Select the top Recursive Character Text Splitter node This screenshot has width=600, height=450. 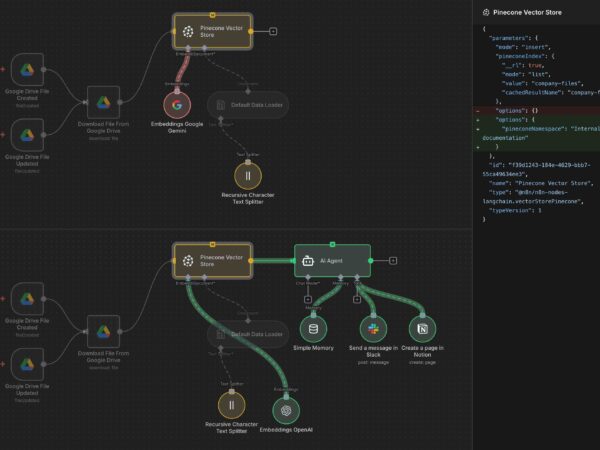coord(248,176)
